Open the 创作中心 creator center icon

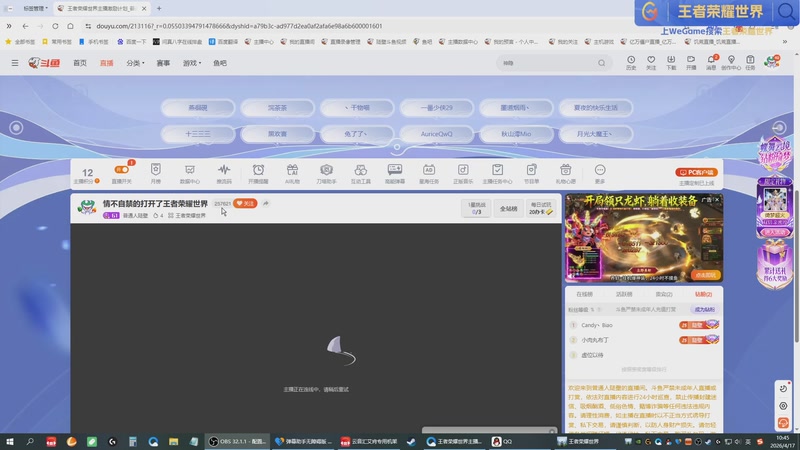click(x=731, y=63)
